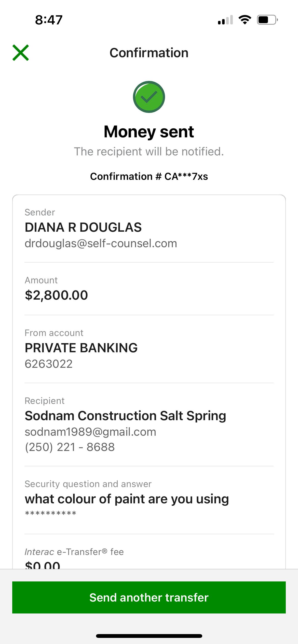Tap account number 6263022
Viewport: 298px width, 644px height.
click(x=49, y=364)
